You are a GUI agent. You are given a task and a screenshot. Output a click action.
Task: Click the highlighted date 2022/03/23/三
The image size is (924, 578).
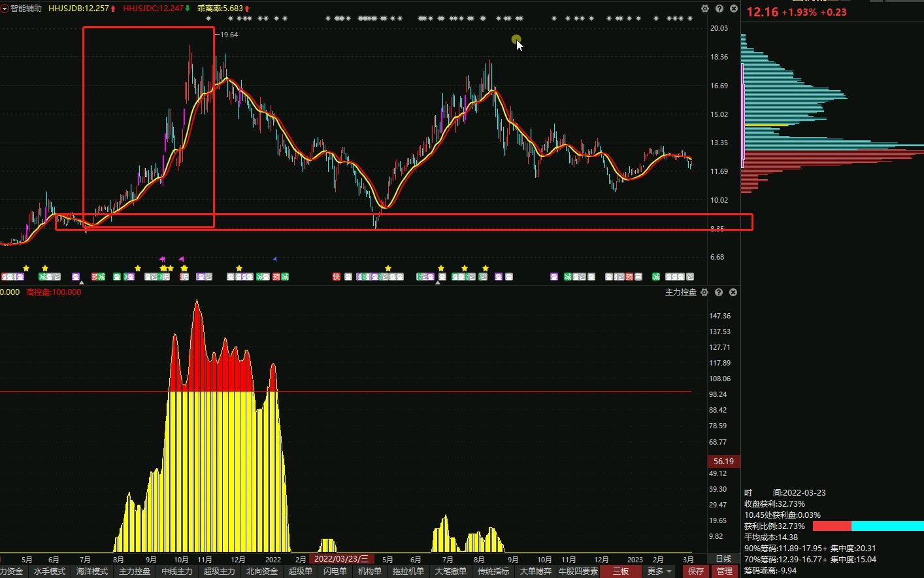point(341,559)
